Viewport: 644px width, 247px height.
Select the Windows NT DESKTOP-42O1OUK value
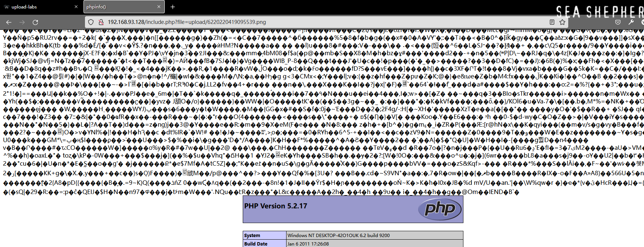pos(338,235)
